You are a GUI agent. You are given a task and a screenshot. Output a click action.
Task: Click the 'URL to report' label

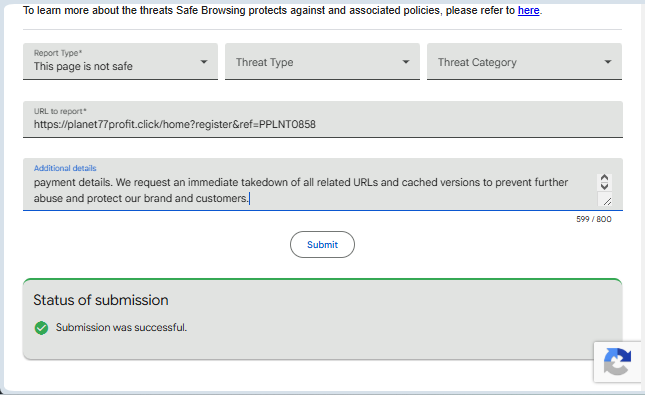(60, 111)
